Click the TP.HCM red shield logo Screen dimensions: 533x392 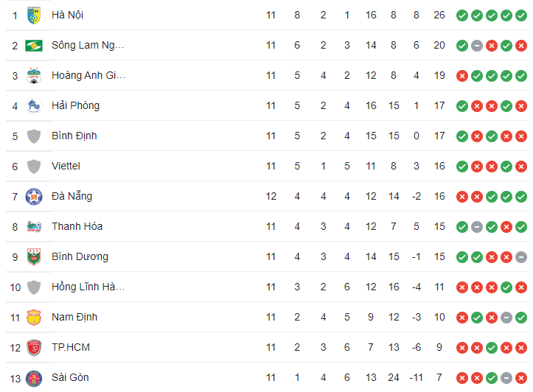tap(34, 348)
